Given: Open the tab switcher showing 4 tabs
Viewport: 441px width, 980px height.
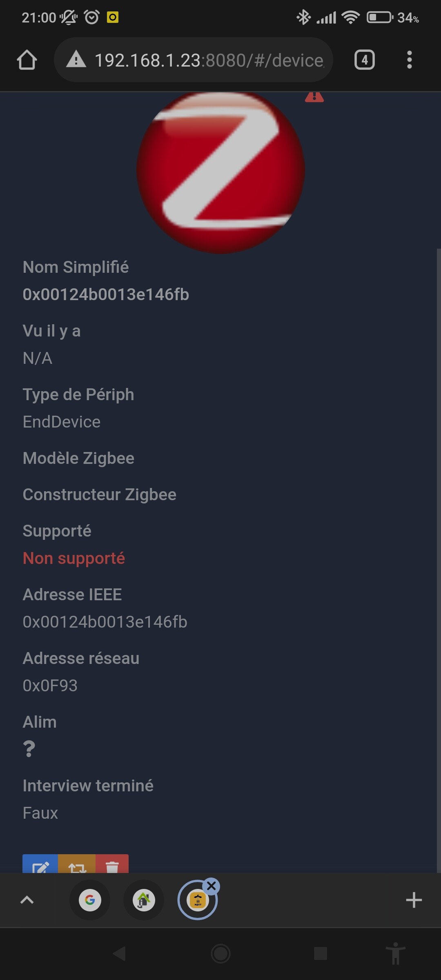Looking at the screenshot, I should tap(364, 60).
